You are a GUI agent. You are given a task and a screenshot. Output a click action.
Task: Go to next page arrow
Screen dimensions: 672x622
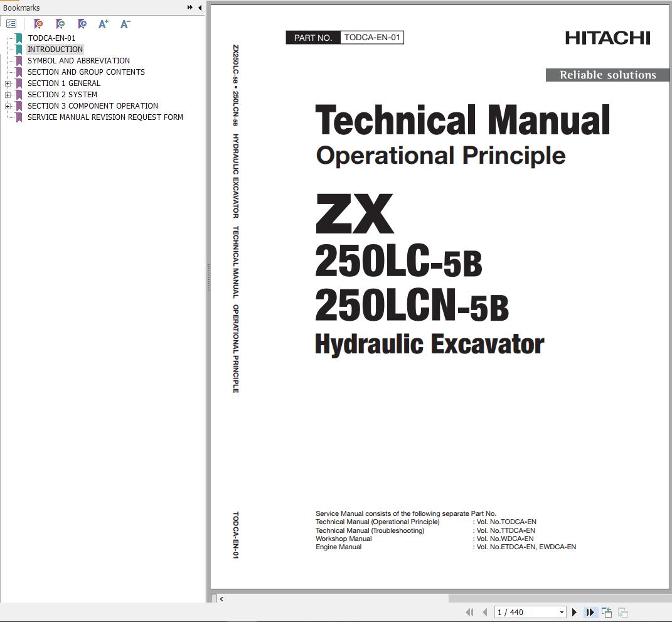[x=574, y=612]
